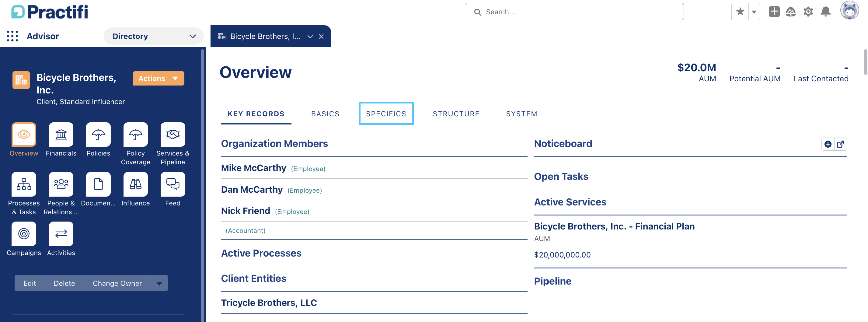Click the Open Tasks heading
Image resolution: width=868 pixels, height=322 pixels.
click(561, 177)
